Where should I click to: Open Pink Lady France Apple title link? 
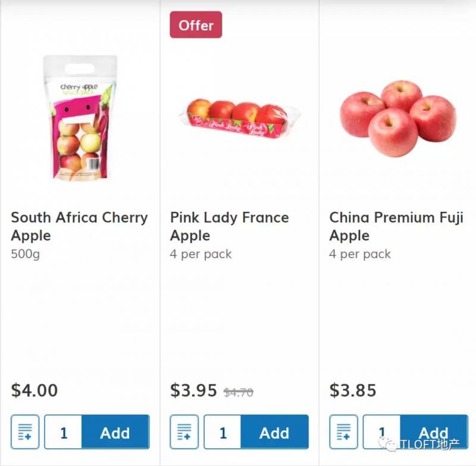click(x=229, y=226)
